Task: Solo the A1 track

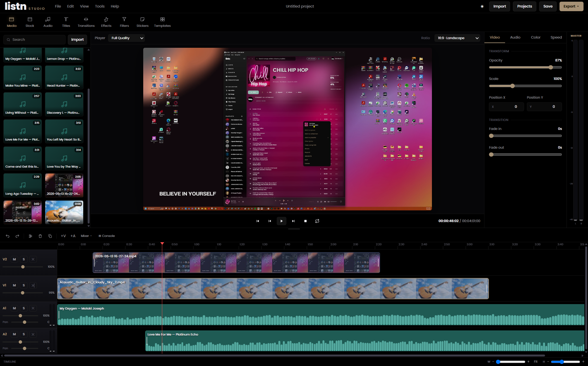Action: pos(24,308)
